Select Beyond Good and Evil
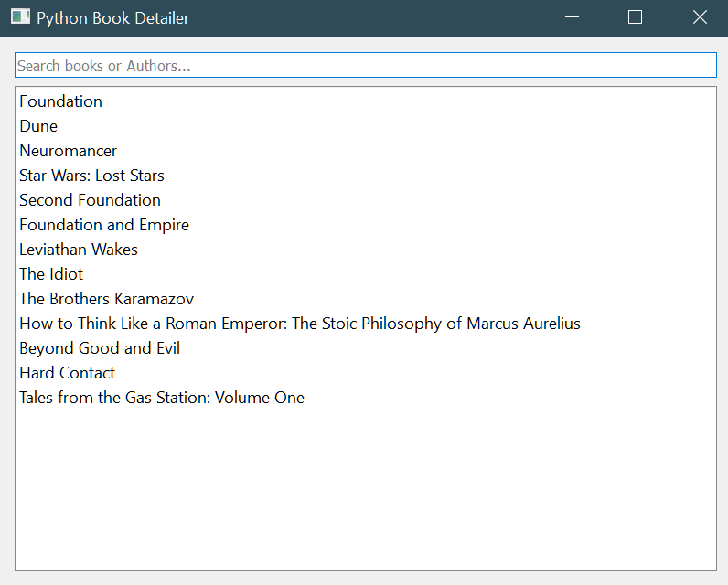728x585 pixels. [x=100, y=348]
